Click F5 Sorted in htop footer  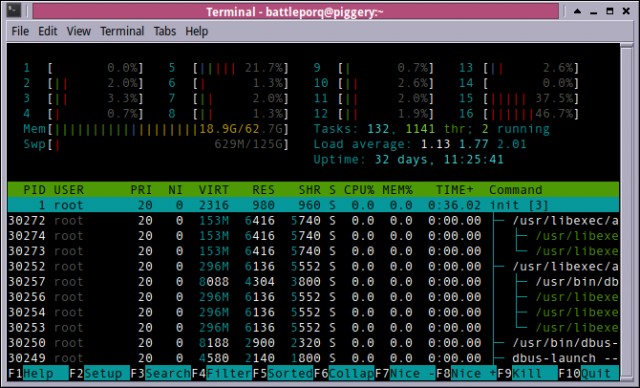283,373
